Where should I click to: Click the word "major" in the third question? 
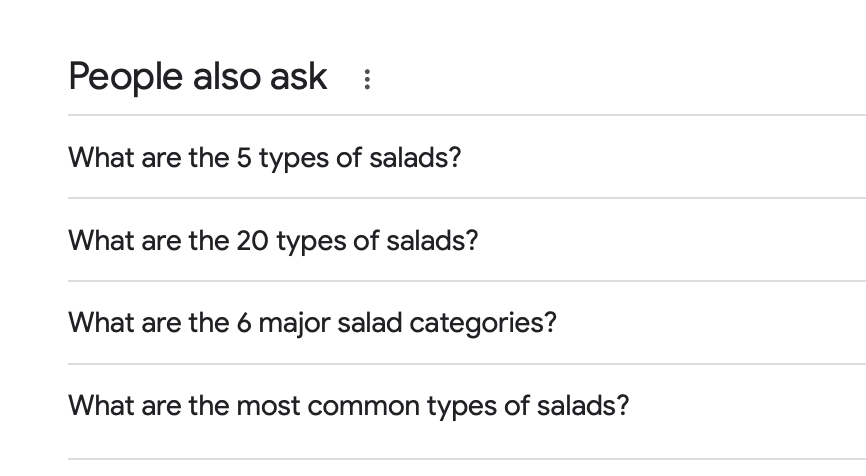[x=294, y=324]
